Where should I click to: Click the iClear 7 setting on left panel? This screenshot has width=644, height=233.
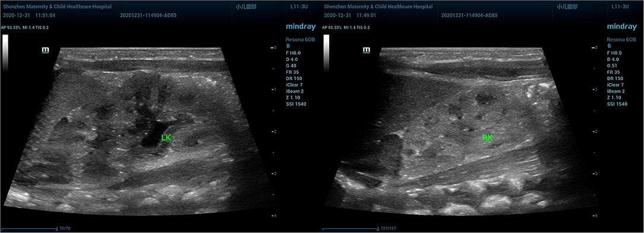point(295,85)
